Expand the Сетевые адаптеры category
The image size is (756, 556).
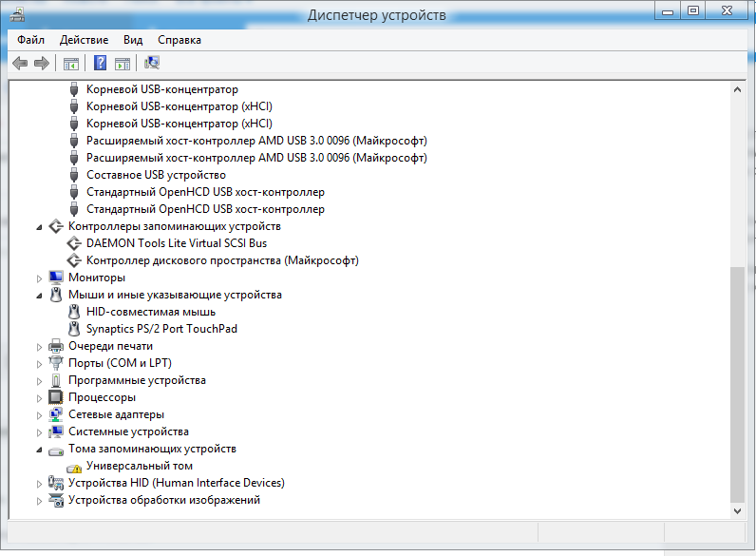[39, 415]
